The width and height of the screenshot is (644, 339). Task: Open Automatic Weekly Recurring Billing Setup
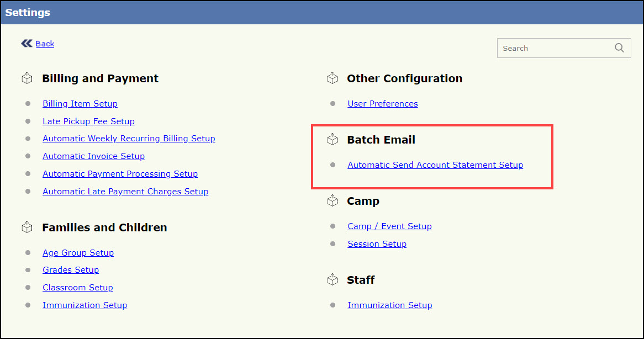pos(129,139)
